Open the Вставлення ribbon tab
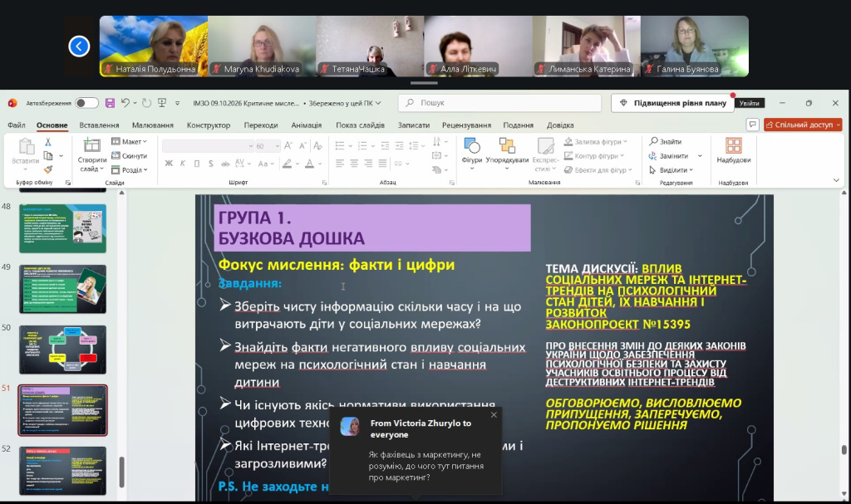Image resolution: width=851 pixels, height=504 pixels. [99, 125]
